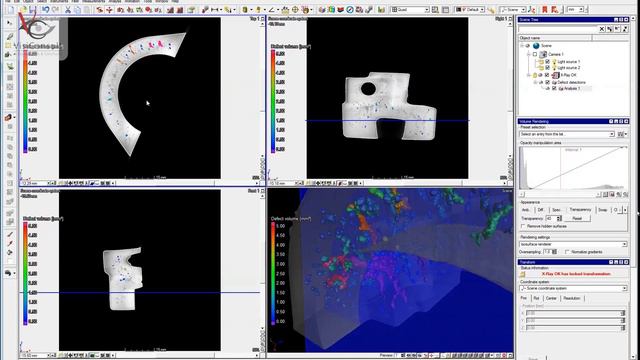The image size is (640, 360).
Task: Collapse the X-Ray OK tree node
Action: click(x=529, y=76)
